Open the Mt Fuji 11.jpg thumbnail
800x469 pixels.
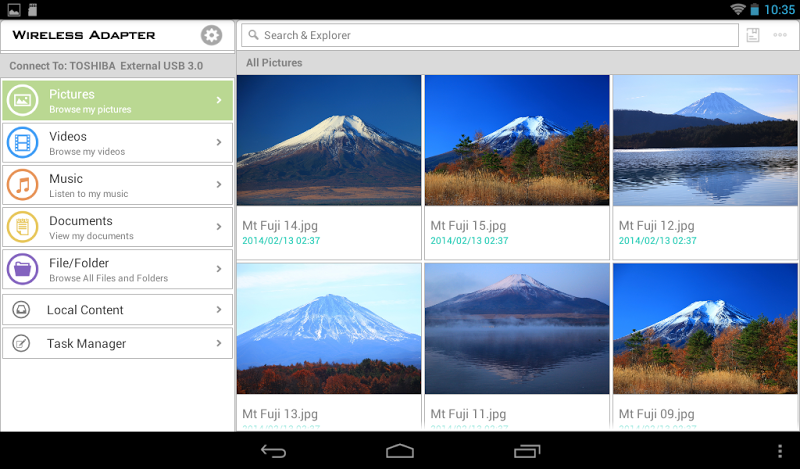[x=517, y=329]
